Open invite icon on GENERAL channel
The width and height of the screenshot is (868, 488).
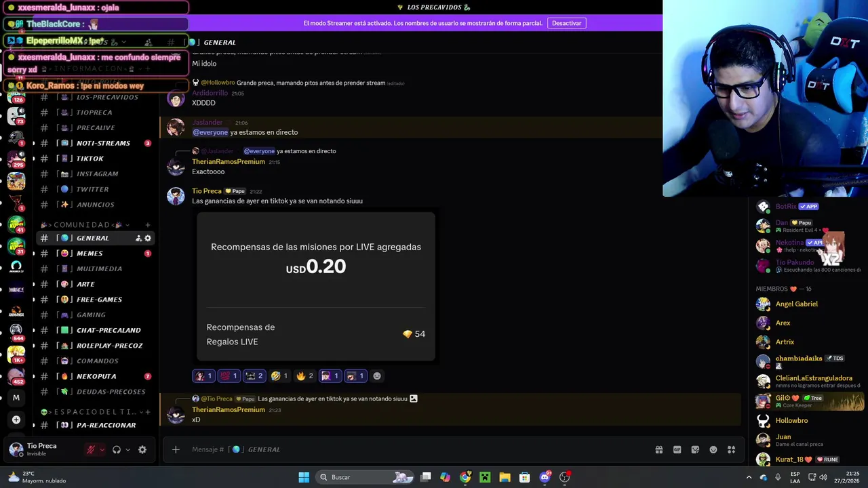138,238
